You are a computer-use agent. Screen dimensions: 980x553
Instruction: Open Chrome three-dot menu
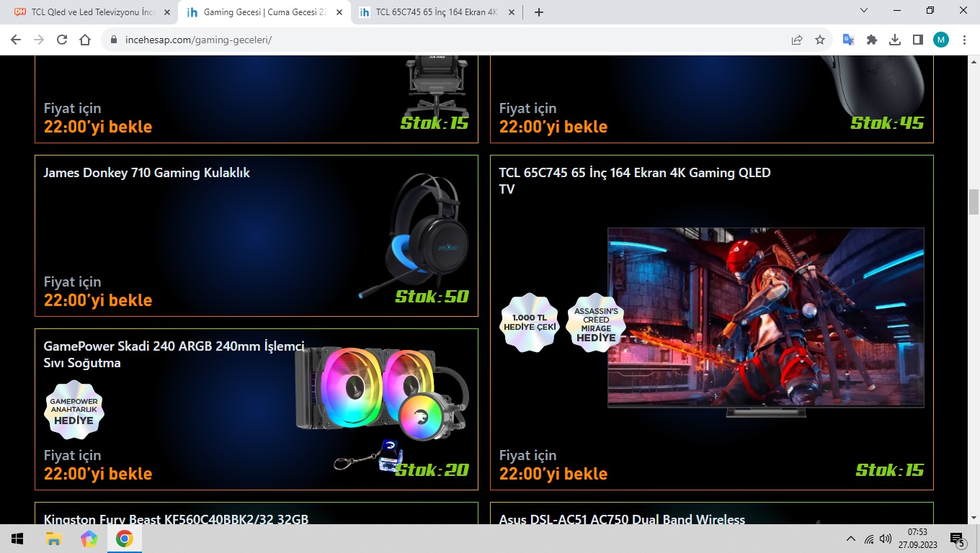point(964,40)
